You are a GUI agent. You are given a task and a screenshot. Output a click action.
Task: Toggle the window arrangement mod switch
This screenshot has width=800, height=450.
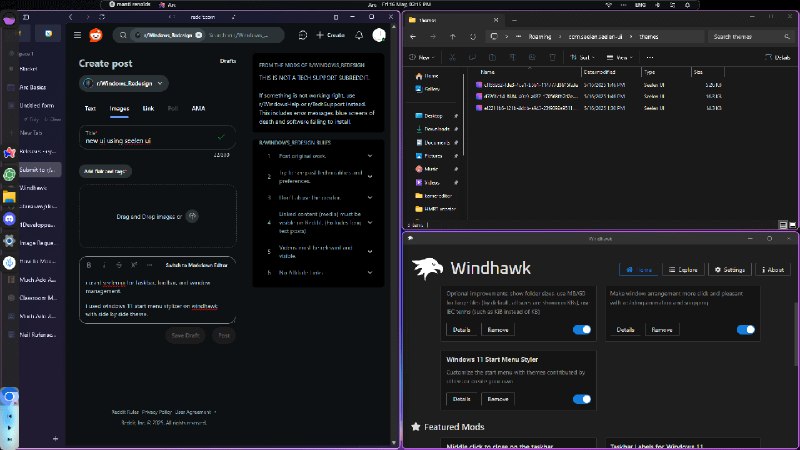coord(745,330)
